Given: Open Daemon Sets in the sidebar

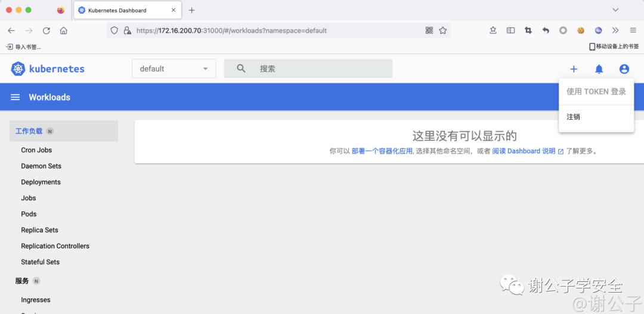Looking at the screenshot, I should (x=41, y=166).
